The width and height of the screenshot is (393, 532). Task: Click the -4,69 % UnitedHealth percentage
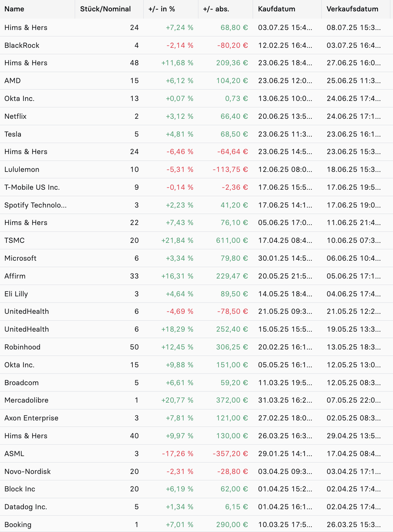180,312
